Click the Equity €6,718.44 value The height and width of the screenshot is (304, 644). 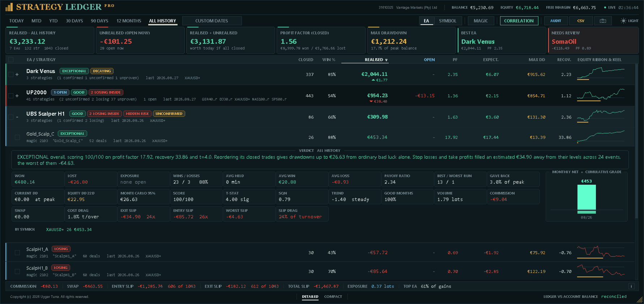point(527,8)
